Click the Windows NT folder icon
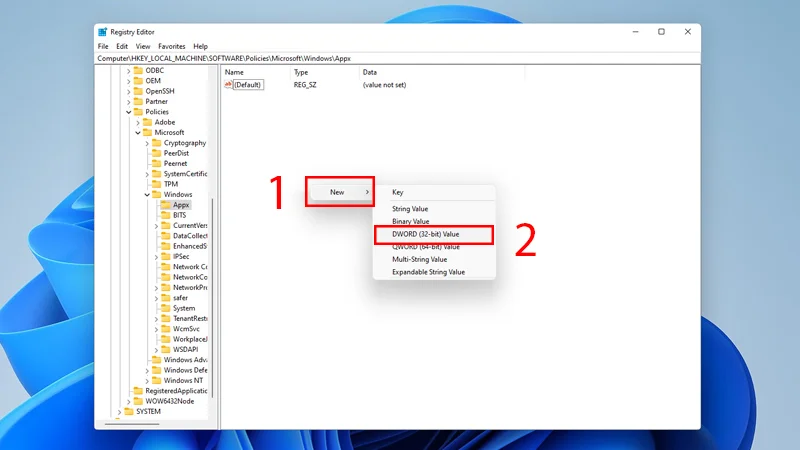Viewport: 800px width, 450px height. [157, 381]
